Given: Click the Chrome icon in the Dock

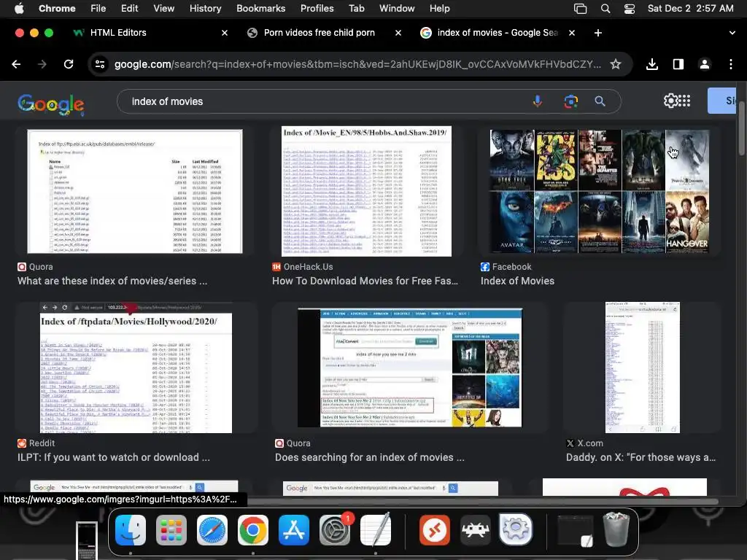Looking at the screenshot, I should click(x=253, y=530).
